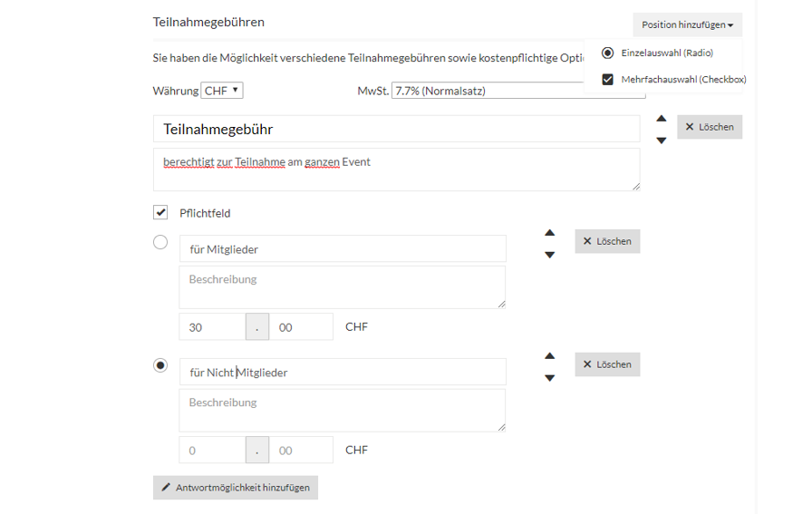
Task: Move Teilnahmegebühr position up with arrow
Action: point(662,119)
